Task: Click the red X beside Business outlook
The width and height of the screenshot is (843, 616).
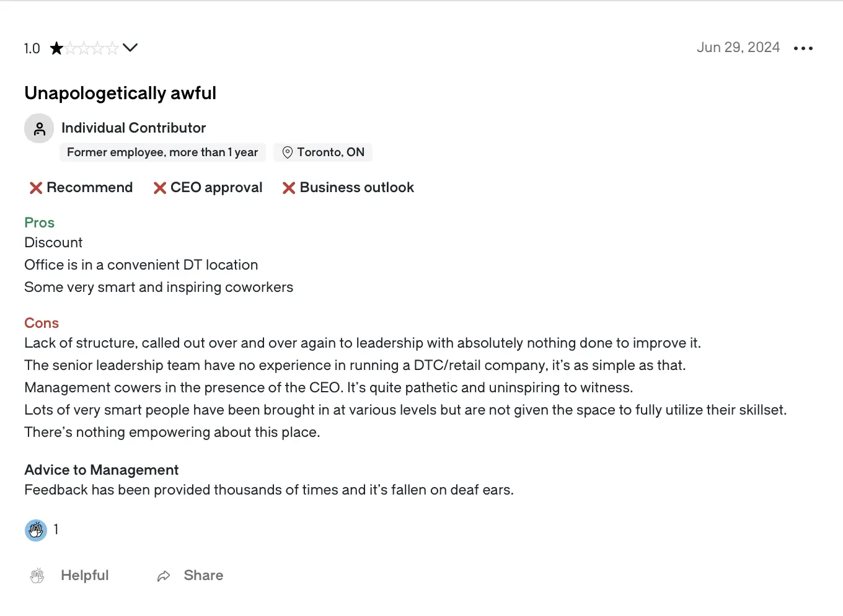Action: (289, 188)
